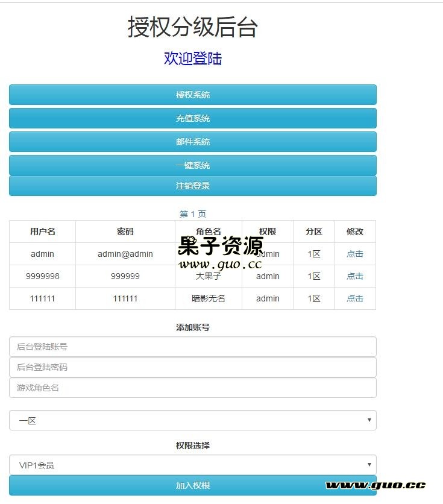Viewport: 443px width, 504px height.
Task: Click the 密码 column header
Action: (x=125, y=232)
